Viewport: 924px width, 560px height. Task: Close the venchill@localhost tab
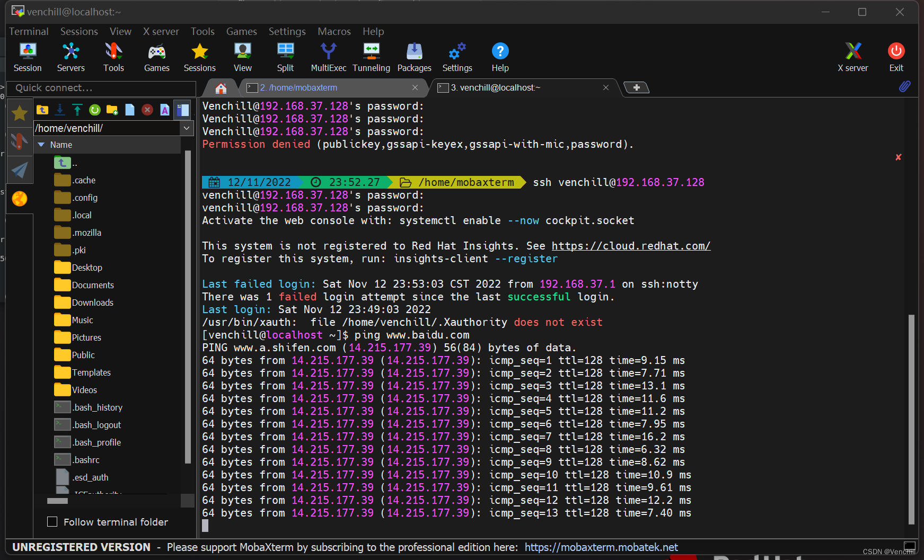click(606, 88)
